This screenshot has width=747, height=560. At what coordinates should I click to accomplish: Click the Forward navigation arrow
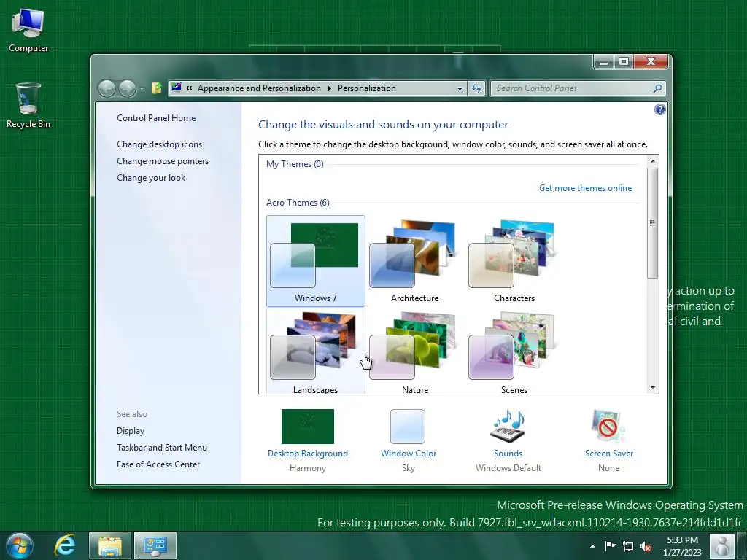click(x=127, y=88)
